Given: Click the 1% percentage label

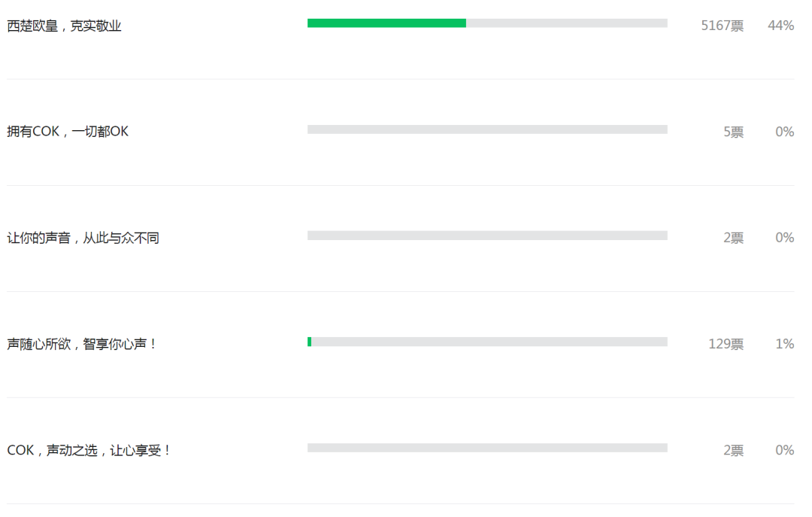Looking at the screenshot, I should (784, 344).
